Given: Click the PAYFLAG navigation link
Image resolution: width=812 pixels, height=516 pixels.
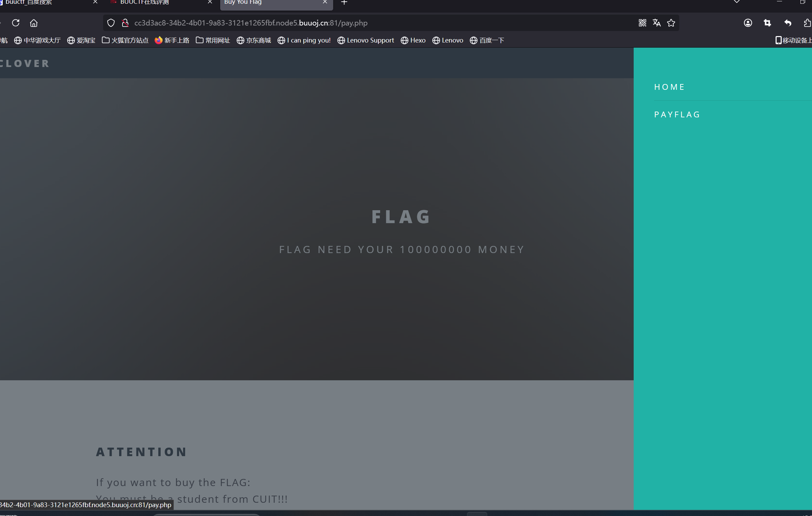Looking at the screenshot, I should point(677,115).
